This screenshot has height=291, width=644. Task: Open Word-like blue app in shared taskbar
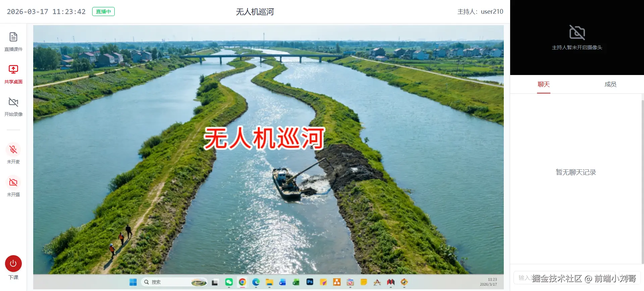pos(283,282)
